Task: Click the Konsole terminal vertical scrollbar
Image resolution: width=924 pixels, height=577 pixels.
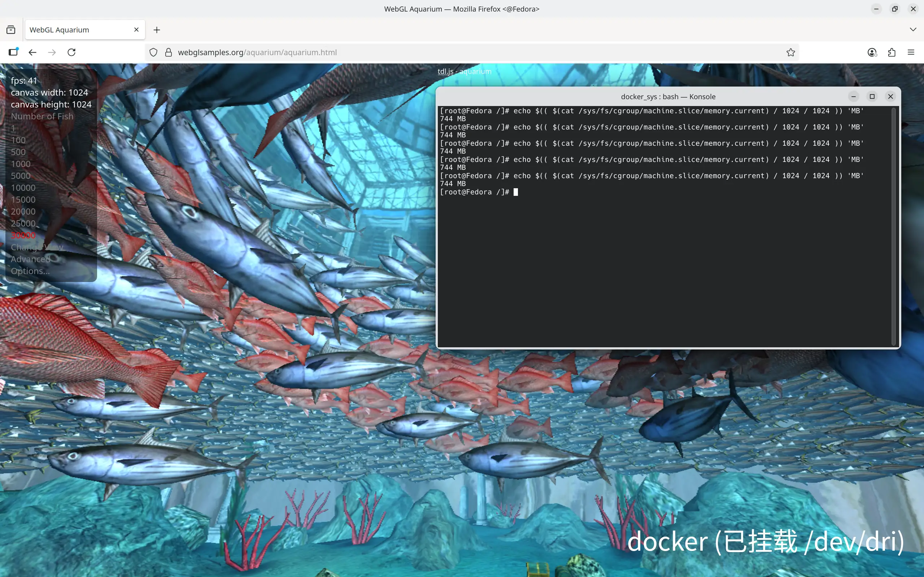Action: point(893,227)
